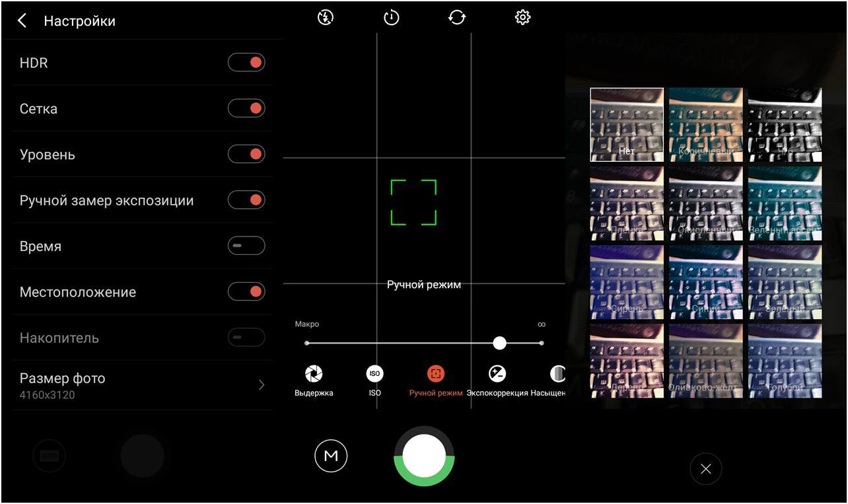
Task: Select the Ручной режим focus icon
Action: (435, 374)
